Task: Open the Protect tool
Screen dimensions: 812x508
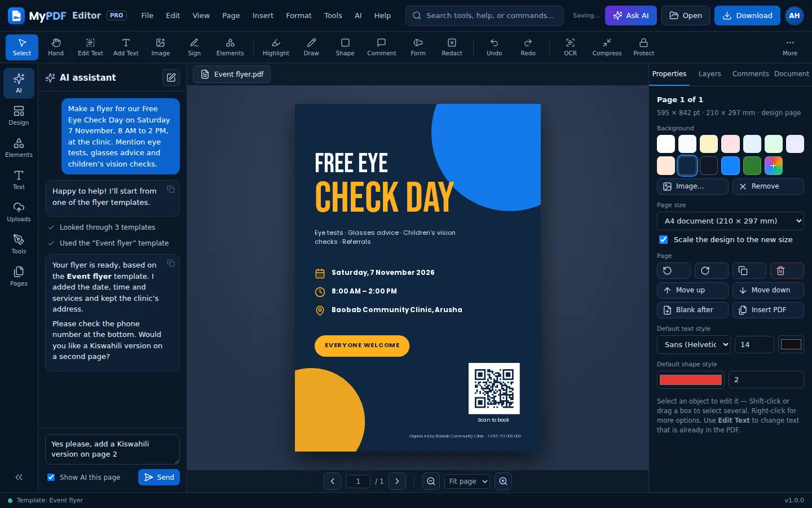Action: (643, 47)
